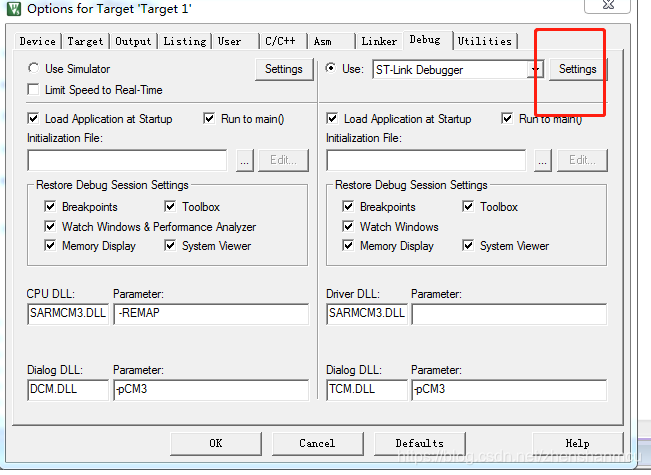Click TCM.DLL parameter field -pCM3
651x475 pixels.
(x=509, y=390)
